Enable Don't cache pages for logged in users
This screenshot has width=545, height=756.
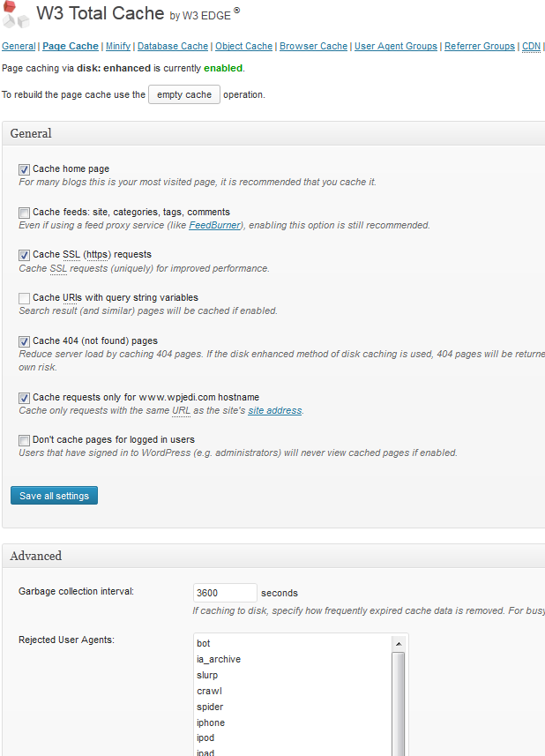pos(24,440)
